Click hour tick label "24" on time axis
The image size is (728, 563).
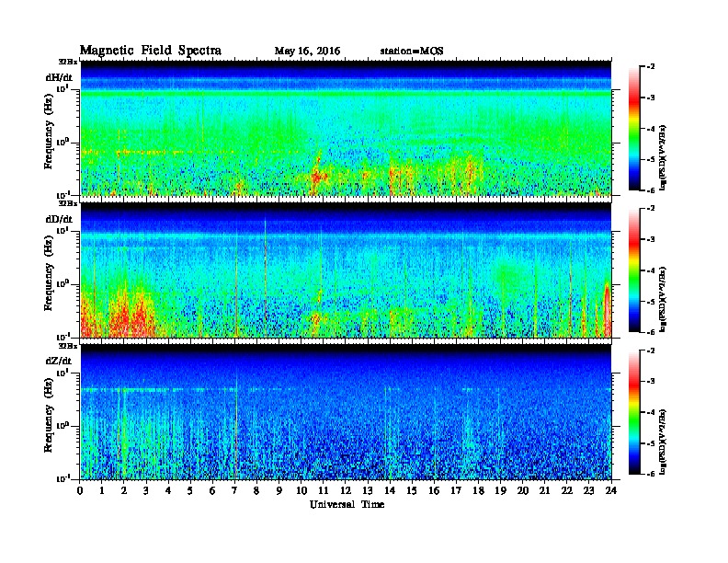click(x=611, y=490)
